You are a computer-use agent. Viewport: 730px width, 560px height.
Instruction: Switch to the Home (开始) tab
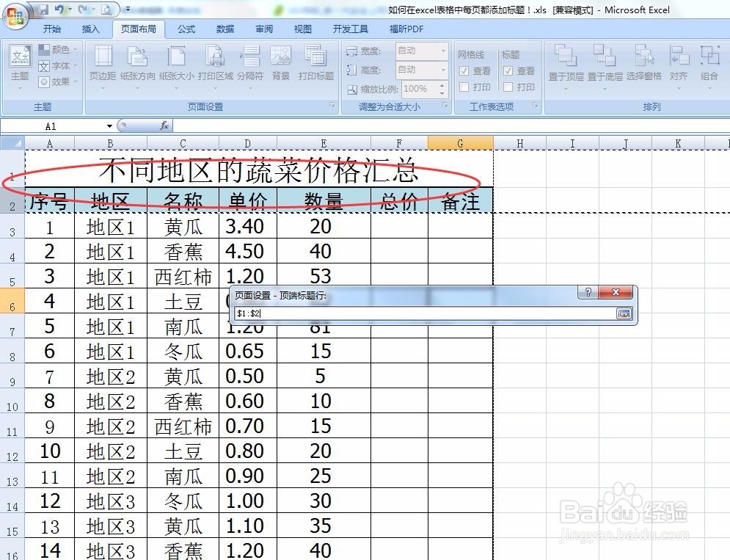click(51, 29)
